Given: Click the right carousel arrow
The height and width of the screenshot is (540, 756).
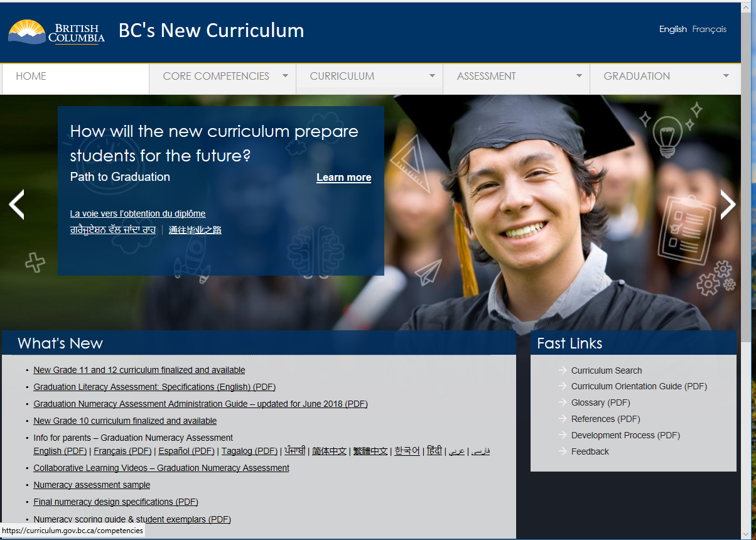Looking at the screenshot, I should pos(727,204).
